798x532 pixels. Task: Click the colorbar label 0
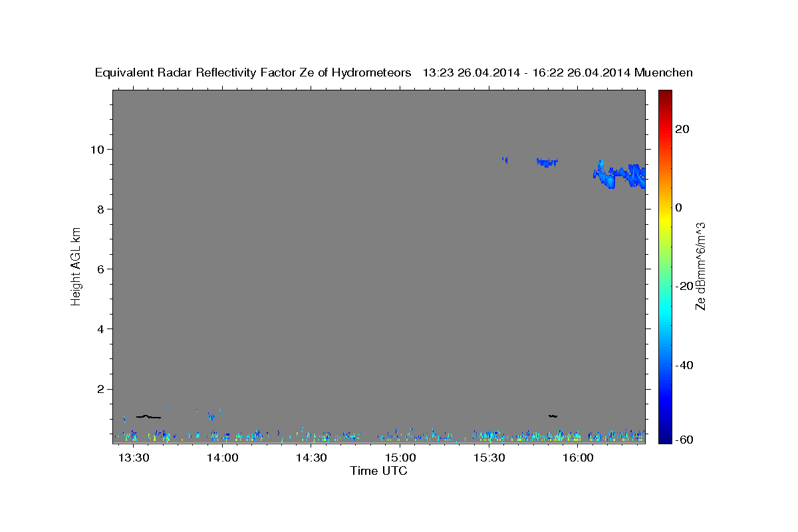pyautogui.click(x=678, y=207)
